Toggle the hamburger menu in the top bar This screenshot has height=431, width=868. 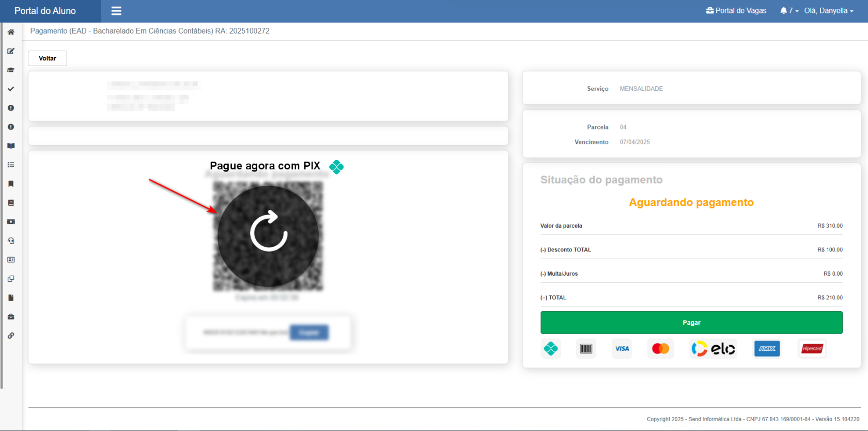click(x=116, y=11)
